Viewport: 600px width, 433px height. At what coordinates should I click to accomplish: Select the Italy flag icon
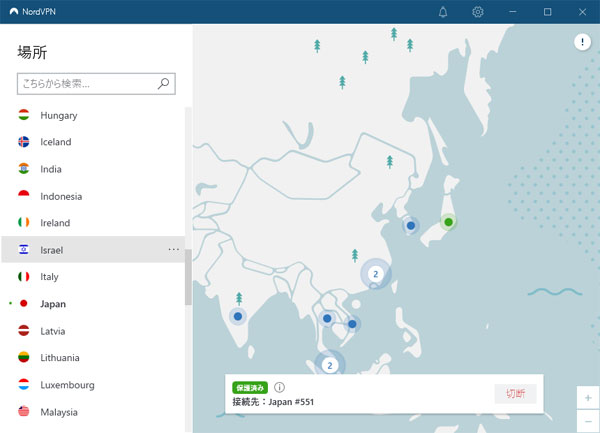[x=24, y=276]
